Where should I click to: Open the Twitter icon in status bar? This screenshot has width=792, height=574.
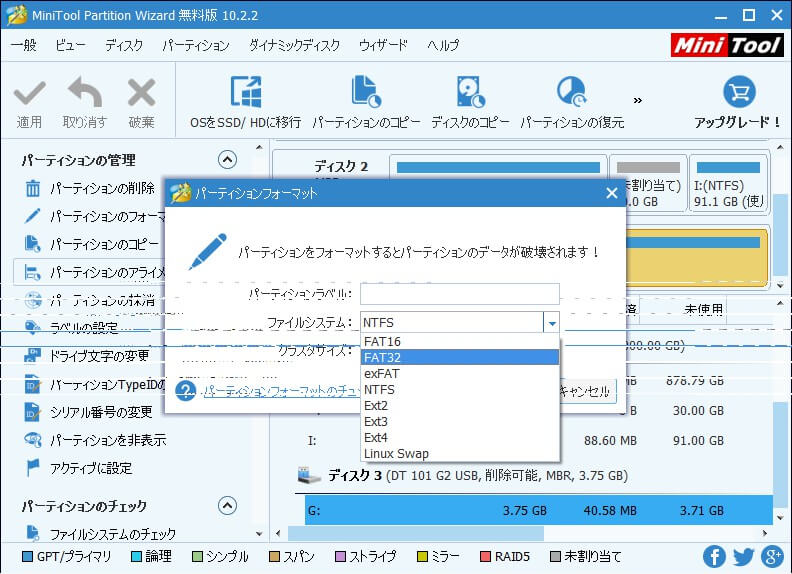click(744, 556)
